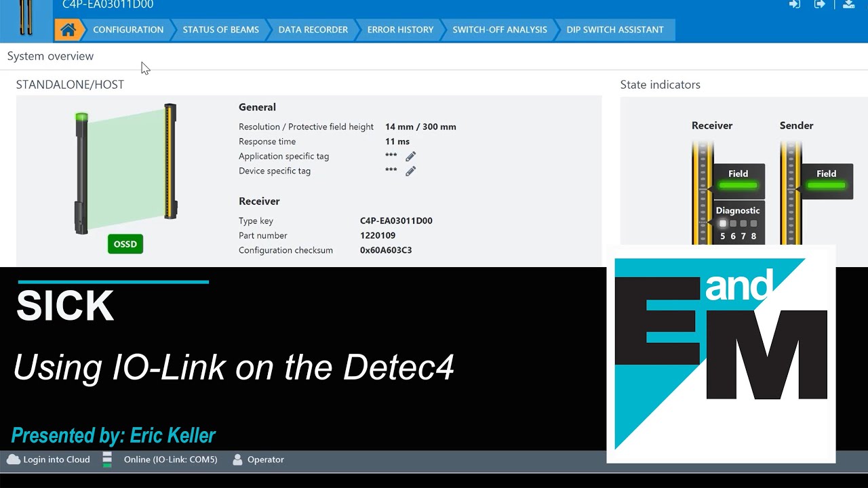Open the Data Recorder tab
The height and width of the screenshot is (488, 868).
(313, 30)
